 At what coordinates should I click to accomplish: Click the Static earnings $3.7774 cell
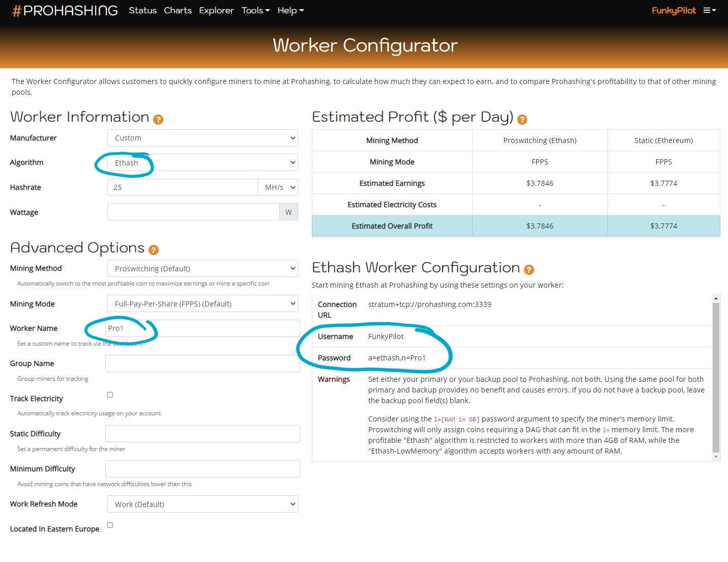[663, 183]
